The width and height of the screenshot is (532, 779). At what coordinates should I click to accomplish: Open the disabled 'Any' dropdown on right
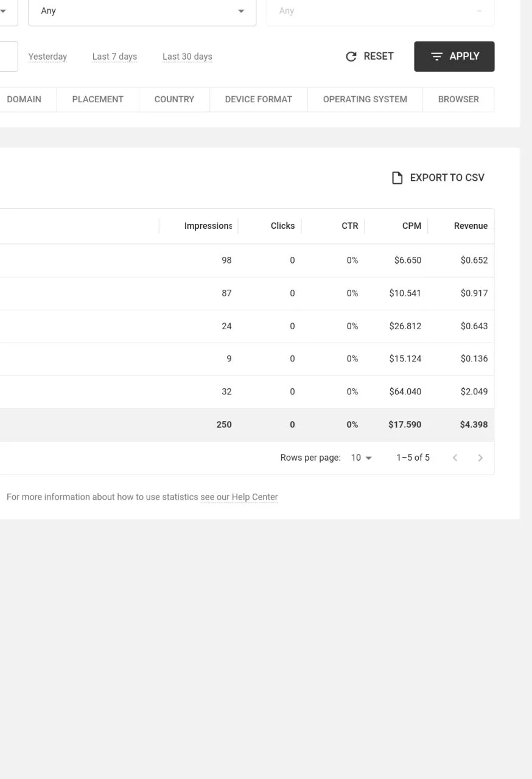[380, 12]
